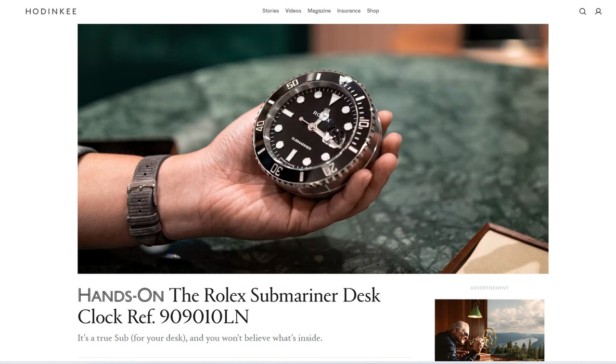Screen dimensions: 616x364
Task: Open the Rolex Submariner Desk Clock headline
Action: pos(229,306)
